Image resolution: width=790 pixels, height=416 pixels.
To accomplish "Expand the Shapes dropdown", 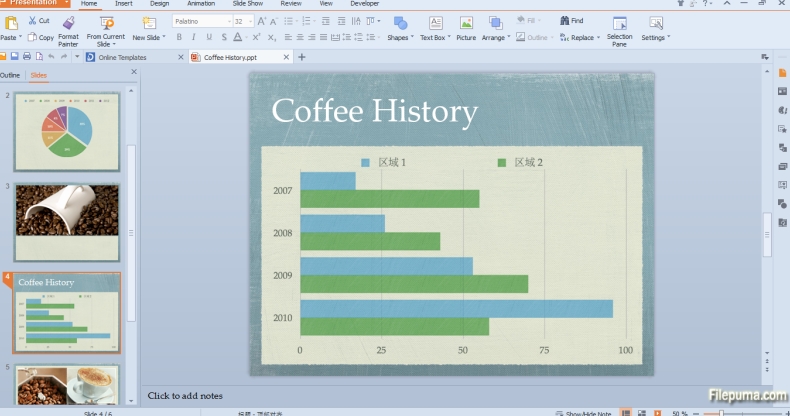I will pyautogui.click(x=413, y=38).
